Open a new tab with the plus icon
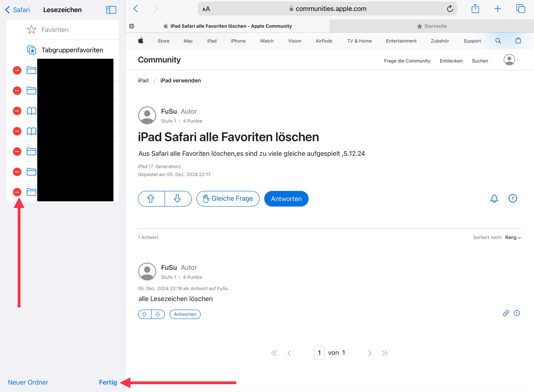The image size is (534, 392). click(x=497, y=9)
